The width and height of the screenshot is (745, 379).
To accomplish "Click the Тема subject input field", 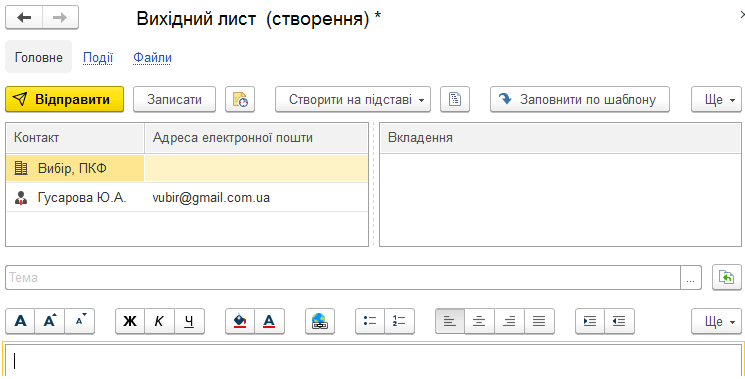I will pos(343,277).
